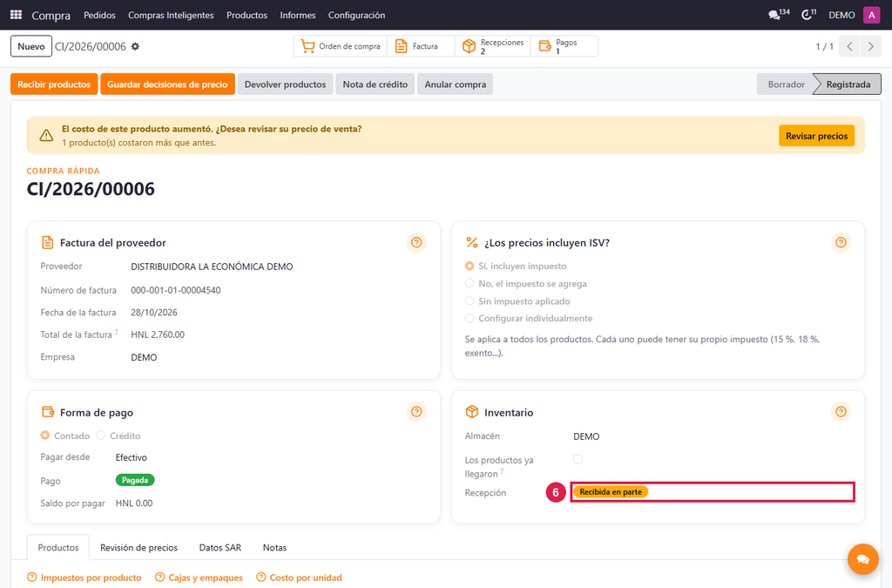Open the Configuración menu
Image resolution: width=892 pixels, height=588 pixels.
[356, 16]
